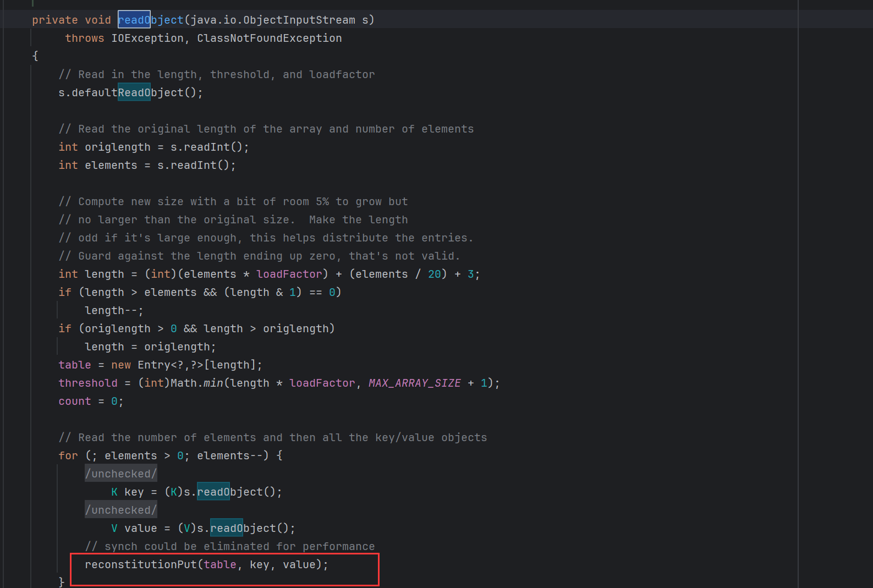The image size is (873, 588).
Task: Click the 'Guard against the length' comment
Action: point(260,256)
